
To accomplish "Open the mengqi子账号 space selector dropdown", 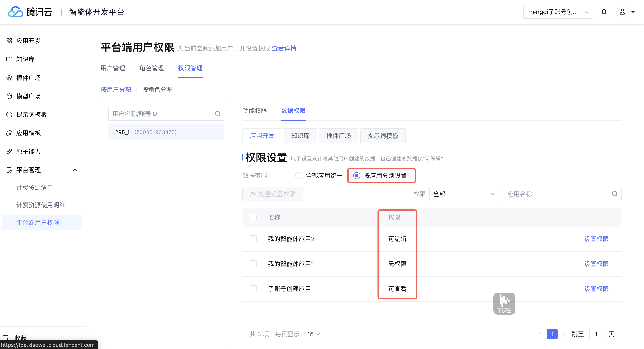I will (x=558, y=12).
